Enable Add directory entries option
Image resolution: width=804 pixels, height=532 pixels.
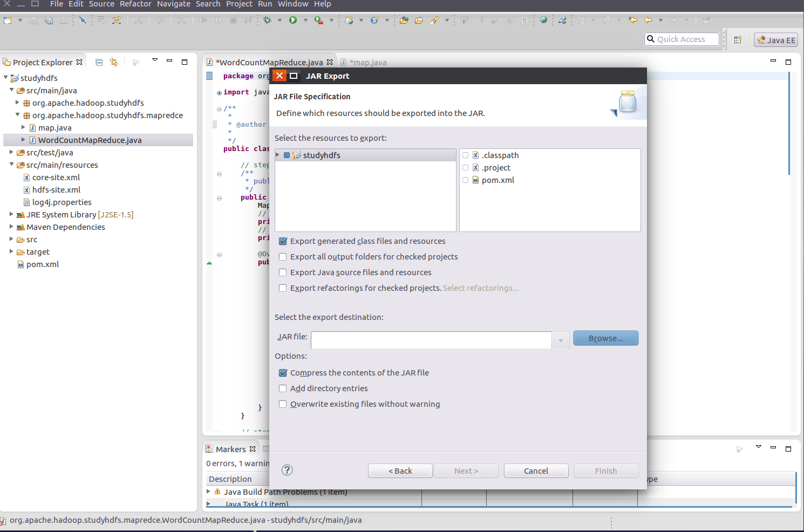pyautogui.click(x=283, y=388)
